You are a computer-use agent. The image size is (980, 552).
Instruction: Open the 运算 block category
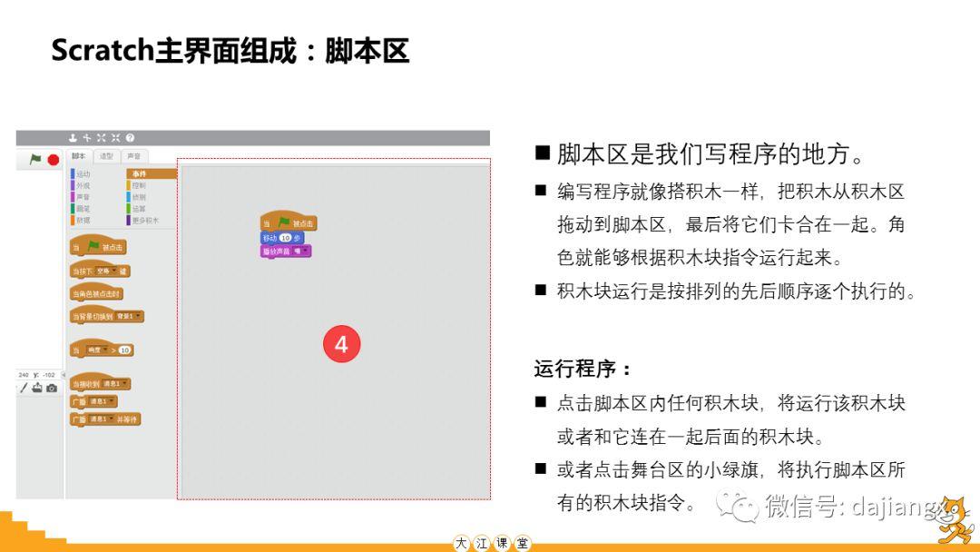point(137,209)
